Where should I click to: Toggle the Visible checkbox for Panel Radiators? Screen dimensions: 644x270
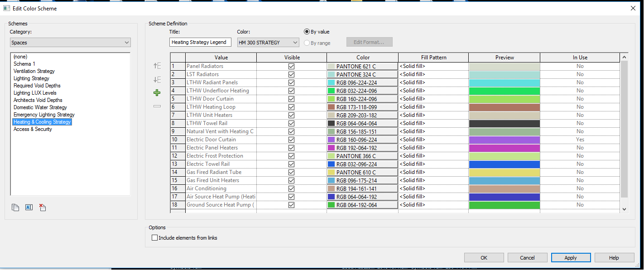(291, 66)
